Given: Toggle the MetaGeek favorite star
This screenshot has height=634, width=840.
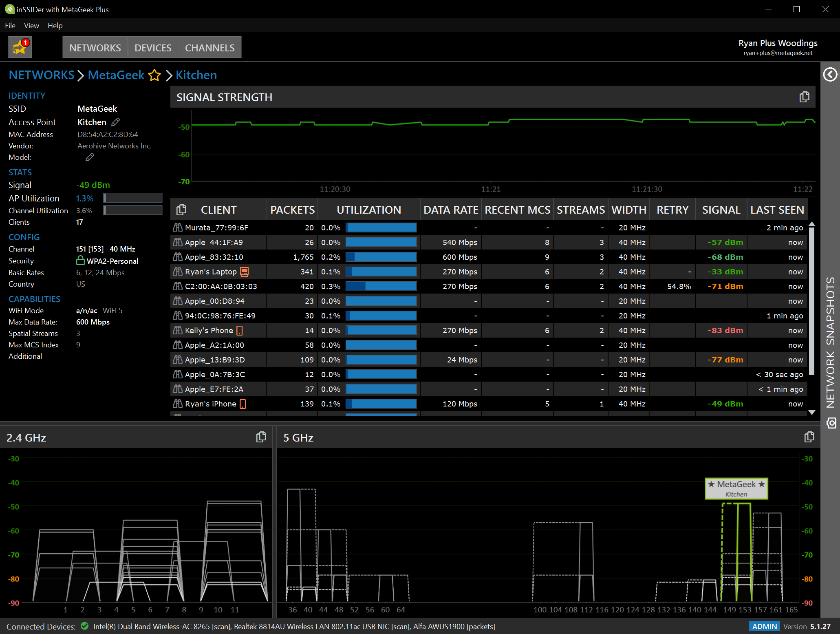Looking at the screenshot, I should click(154, 75).
